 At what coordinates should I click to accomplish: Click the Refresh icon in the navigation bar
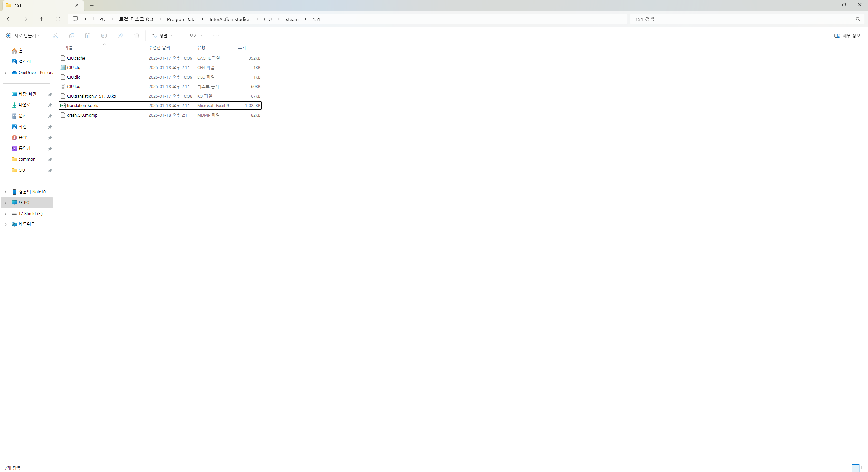coord(58,19)
